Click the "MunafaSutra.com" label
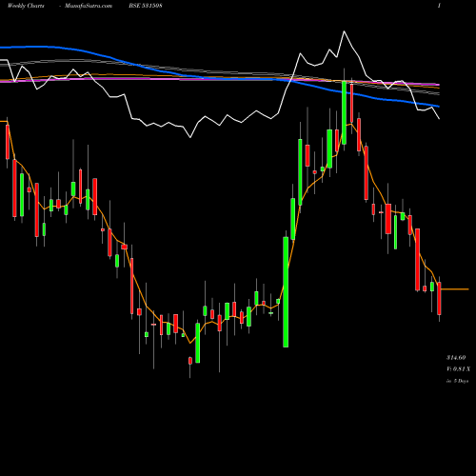This screenshot has height=476, width=476. pos(89,6)
